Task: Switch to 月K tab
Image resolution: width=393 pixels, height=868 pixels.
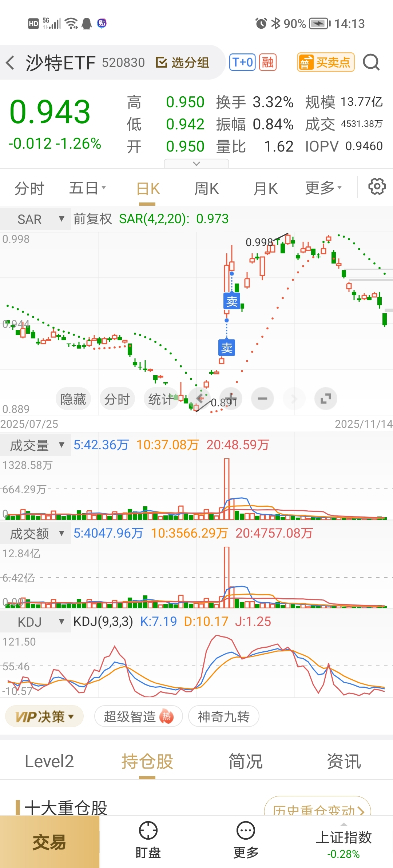Action: click(x=266, y=189)
